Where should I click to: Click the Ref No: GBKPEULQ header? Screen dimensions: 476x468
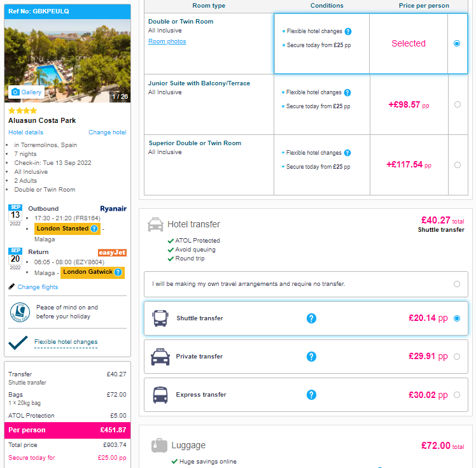[x=67, y=11]
